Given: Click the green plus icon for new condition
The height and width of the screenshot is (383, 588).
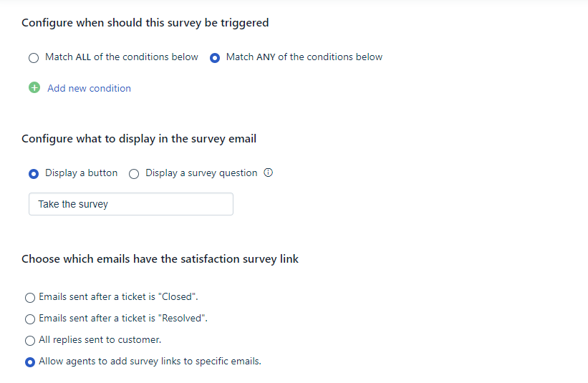Looking at the screenshot, I should [x=34, y=88].
